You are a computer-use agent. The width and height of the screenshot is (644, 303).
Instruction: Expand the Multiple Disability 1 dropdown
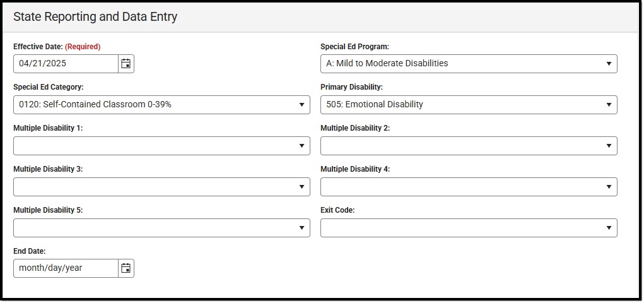pyautogui.click(x=161, y=146)
